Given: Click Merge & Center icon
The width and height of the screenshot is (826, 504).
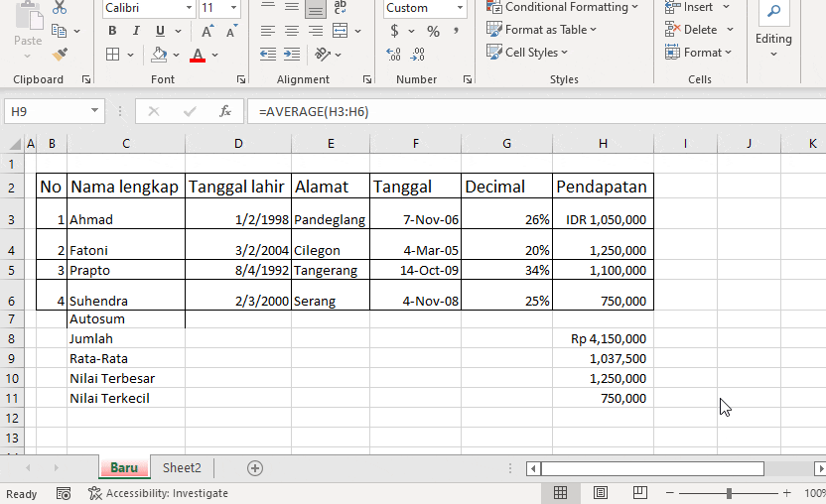Looking at the screenshot, I should click(341, 31).
